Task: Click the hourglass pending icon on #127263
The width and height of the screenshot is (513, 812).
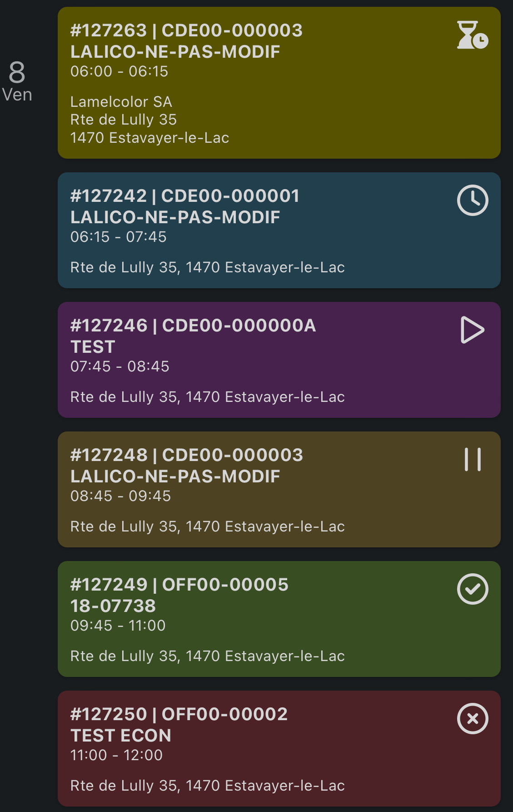Action: coord(472,35)
